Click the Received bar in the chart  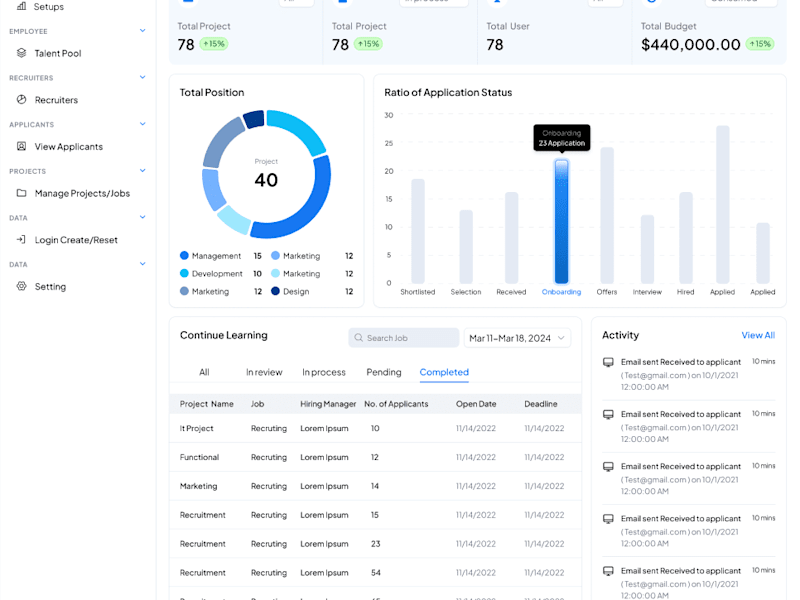pyautogui.click(x=511, y=238)
